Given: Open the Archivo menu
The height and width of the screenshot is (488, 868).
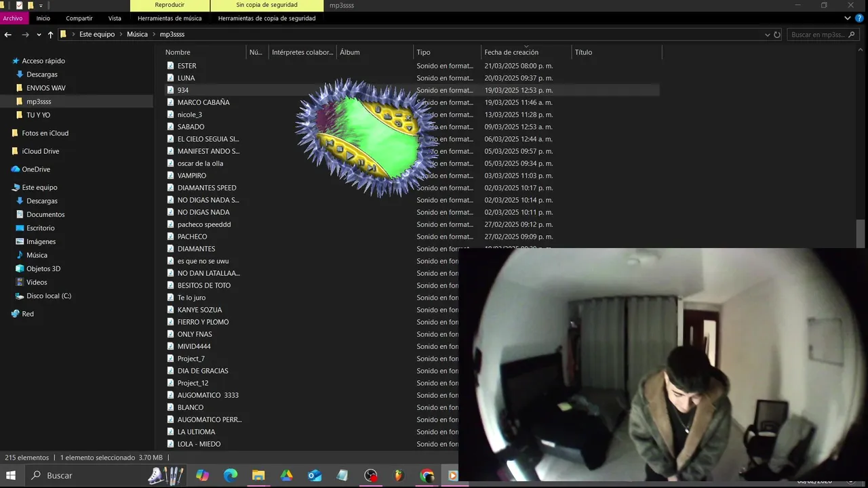Looking at the screenshot, I should [13, 18].
